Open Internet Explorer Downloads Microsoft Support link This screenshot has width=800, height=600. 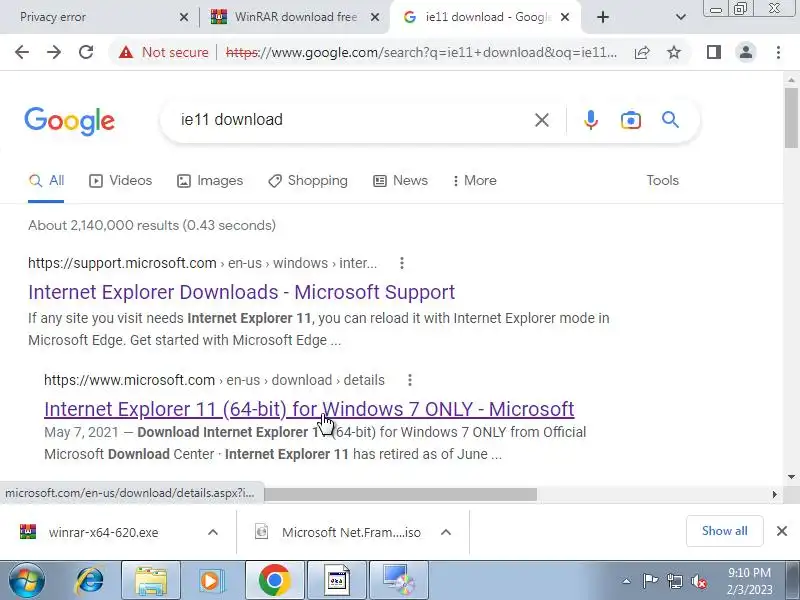click(241, 292)
